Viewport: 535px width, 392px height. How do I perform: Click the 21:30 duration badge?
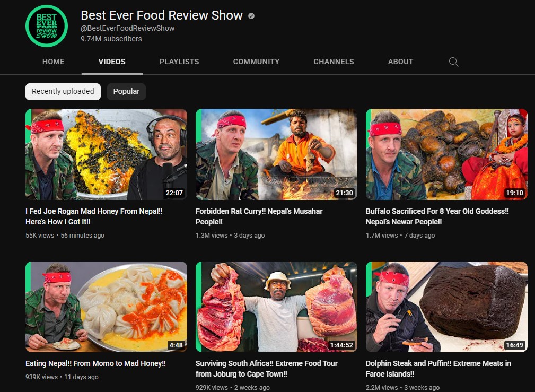coord(344,193)
